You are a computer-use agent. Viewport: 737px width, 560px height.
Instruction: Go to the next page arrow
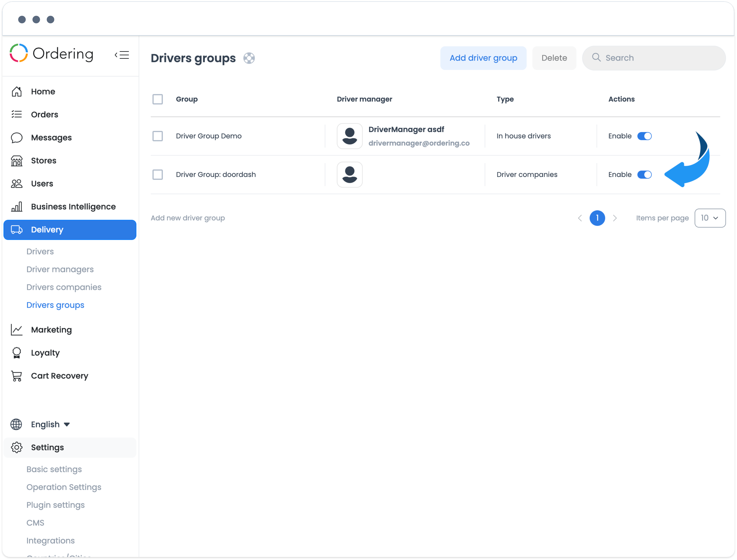(x=615, y=218)
